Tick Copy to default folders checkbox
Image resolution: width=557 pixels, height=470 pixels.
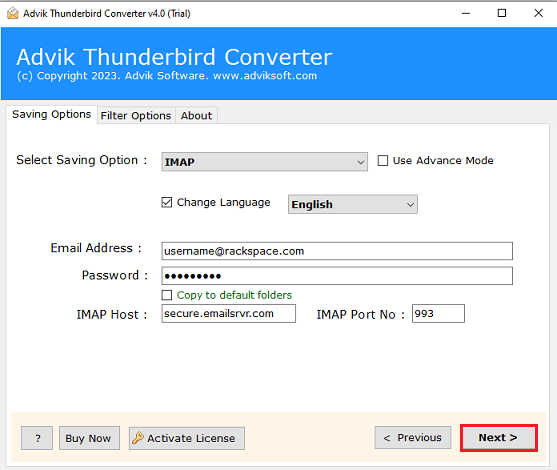click(167, 295)
